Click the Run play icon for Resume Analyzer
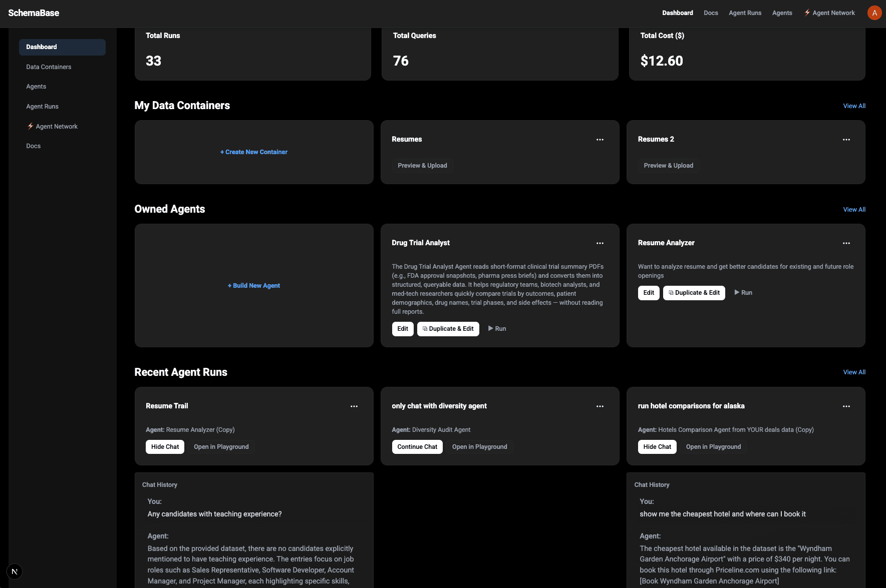This screenshot has height=588, width=886. 737,292
